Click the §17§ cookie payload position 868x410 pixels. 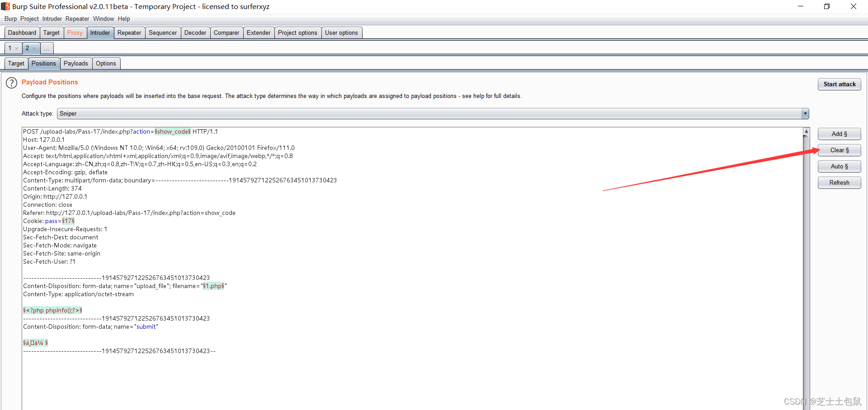68,221
